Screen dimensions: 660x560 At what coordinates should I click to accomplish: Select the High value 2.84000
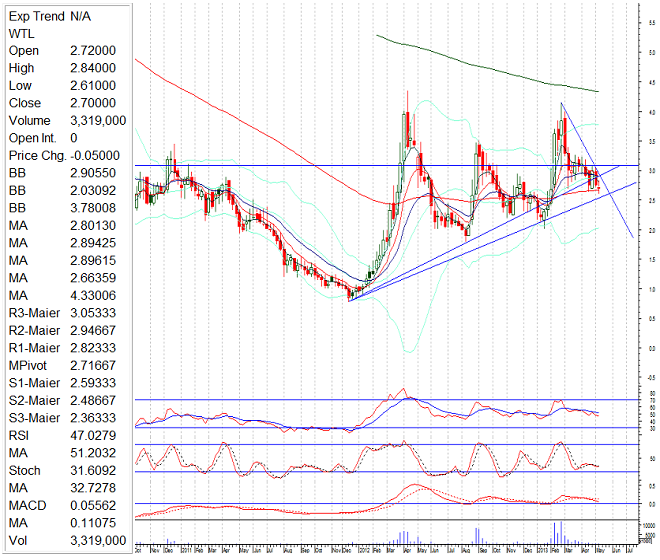[x=90, y=68]
